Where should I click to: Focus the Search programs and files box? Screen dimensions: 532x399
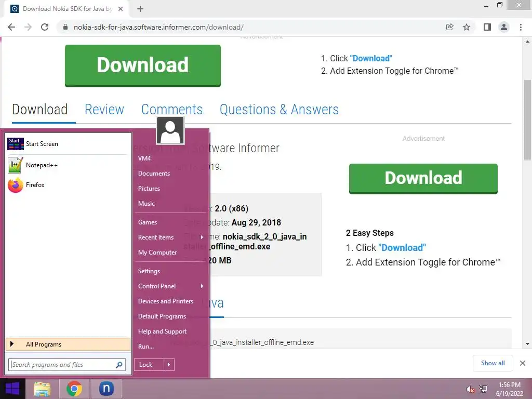(67, 365)
